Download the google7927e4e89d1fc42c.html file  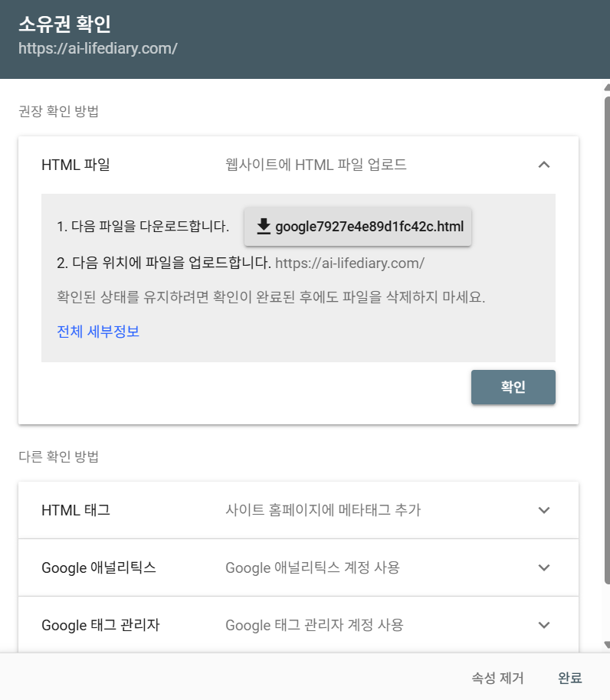click(x=358, y=227)
